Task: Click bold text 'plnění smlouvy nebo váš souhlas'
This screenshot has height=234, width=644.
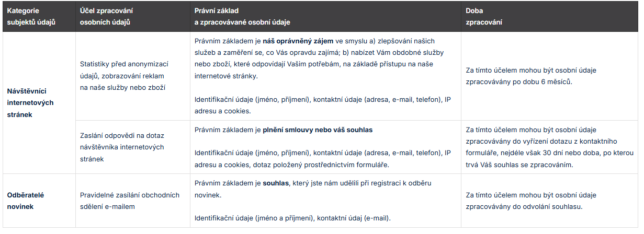Action: pyautogui.click(x=318, y=130)
